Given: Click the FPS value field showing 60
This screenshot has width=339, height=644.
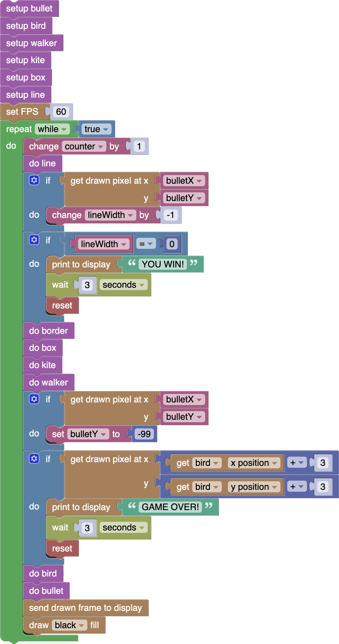Looking at the screenshot, I should pyautogui.click(x=61, y=112).
